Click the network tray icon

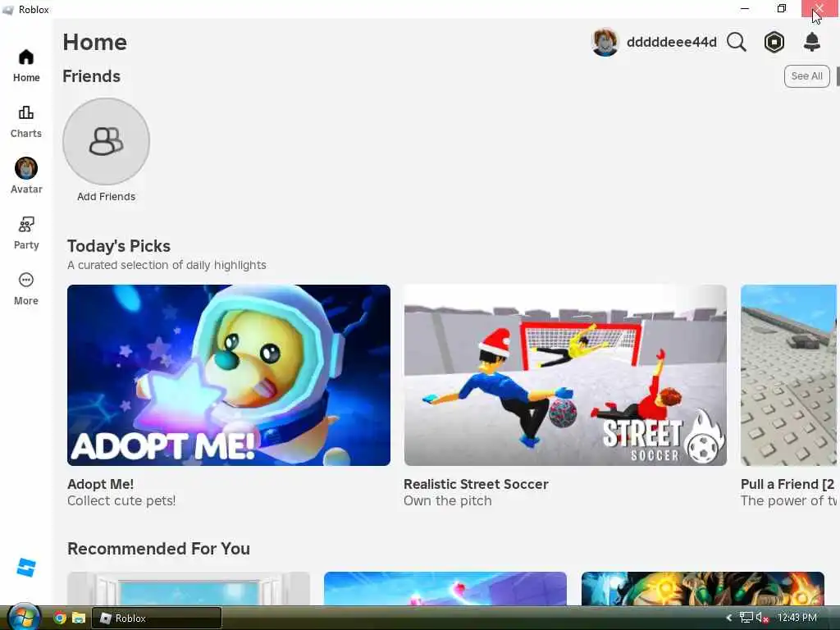coord(746,618)
